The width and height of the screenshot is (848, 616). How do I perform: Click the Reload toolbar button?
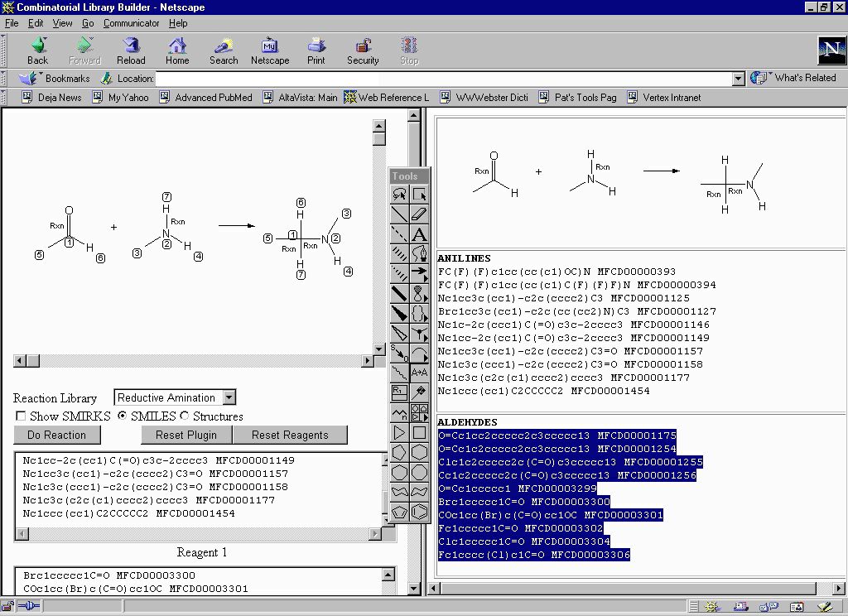click(x=131, y=51)
